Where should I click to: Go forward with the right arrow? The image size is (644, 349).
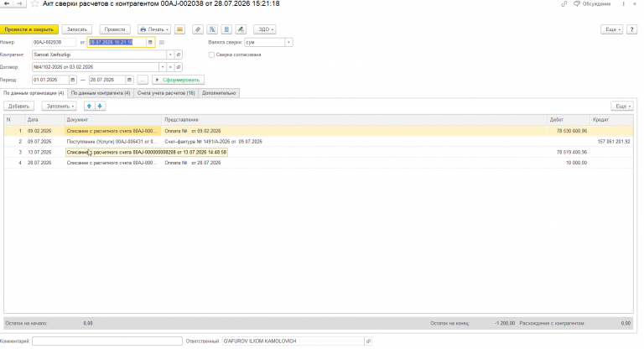pos(19,3)
